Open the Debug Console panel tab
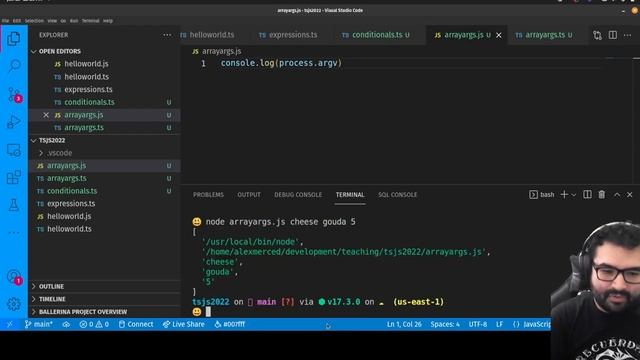The image size is (640, 360). [298, 195]
